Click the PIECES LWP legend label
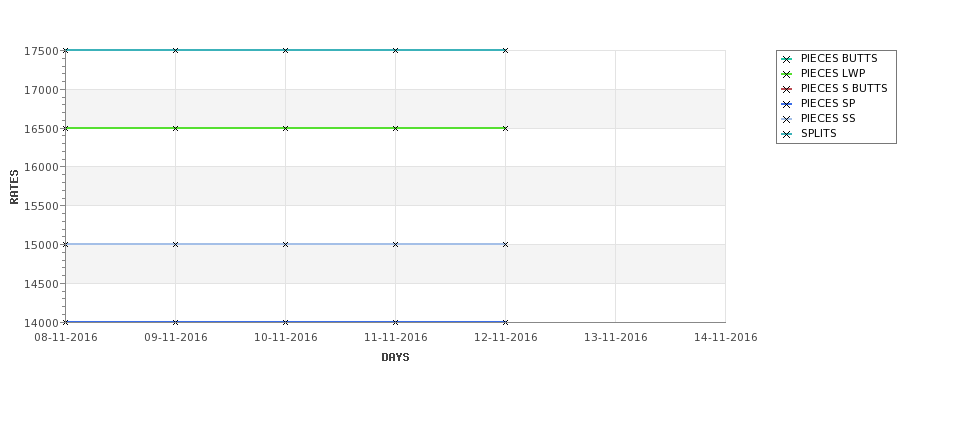 tap(833, 73)
